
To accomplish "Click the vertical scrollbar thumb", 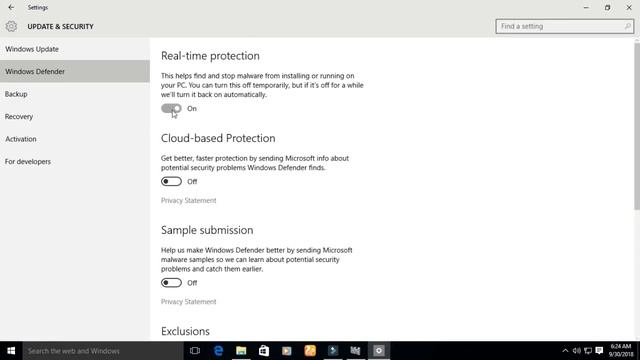I will pos(637,127).
